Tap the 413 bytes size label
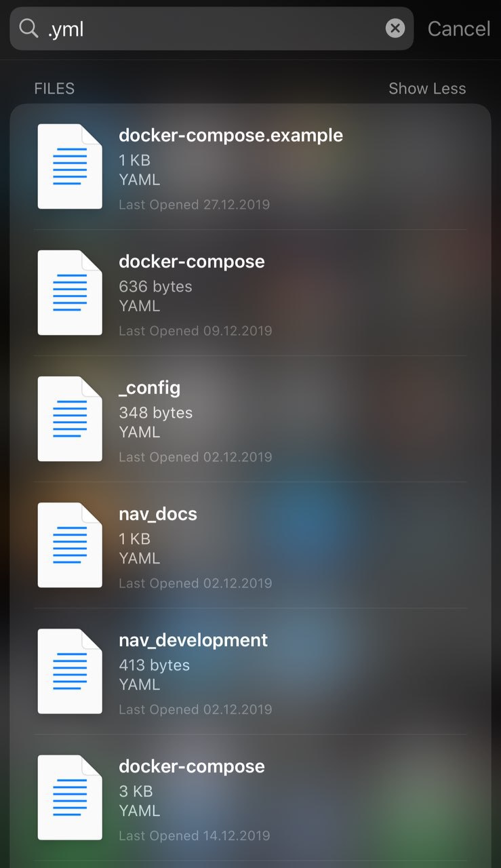Screen dimensions: 501x868 coord(155,665)
